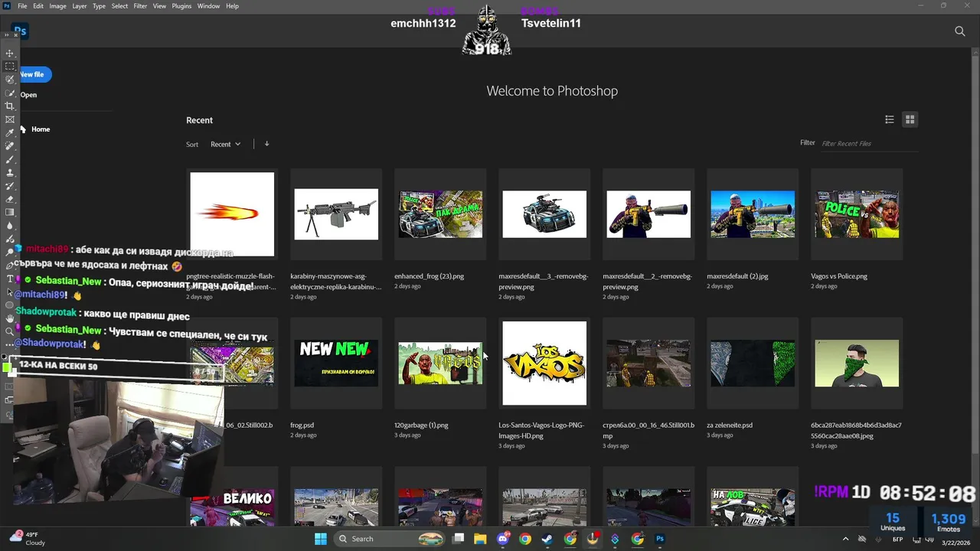This screenshot has width=980, height=551.
Task: Select the Blur tool
Action: coord(10,226)
